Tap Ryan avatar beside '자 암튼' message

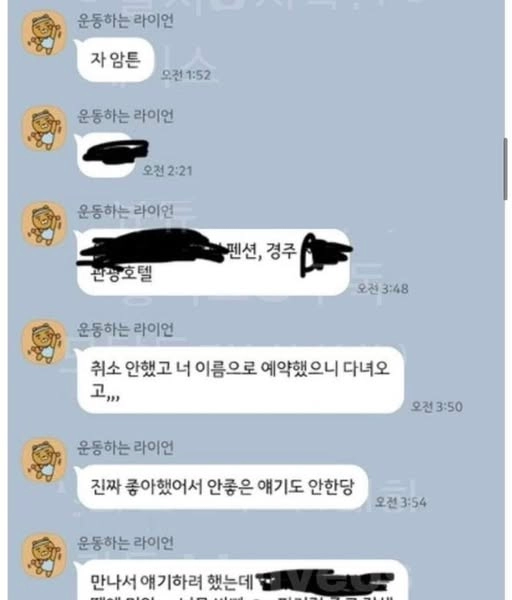point(44,33)
